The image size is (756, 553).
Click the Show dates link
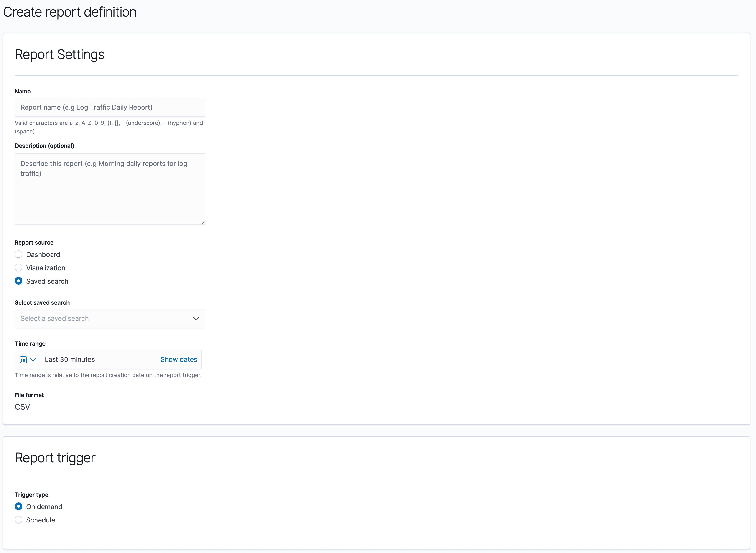179,359
